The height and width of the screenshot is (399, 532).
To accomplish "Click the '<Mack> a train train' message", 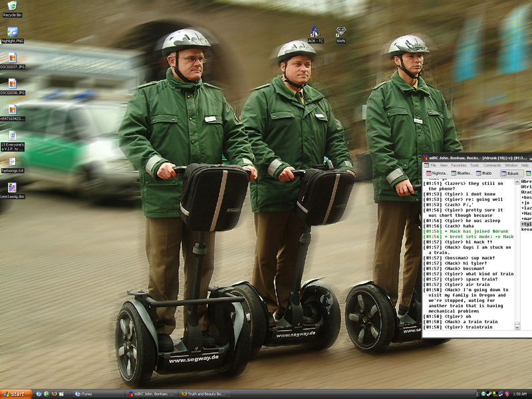I will point(460,322).
